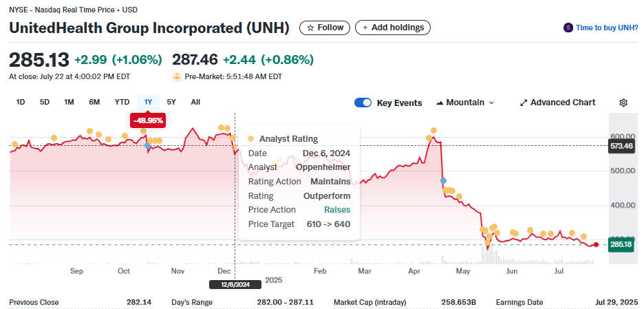Select the YTD time range tab
This screenshot has height=309, width=644.
pyautogui.click(x=122, y=102)
